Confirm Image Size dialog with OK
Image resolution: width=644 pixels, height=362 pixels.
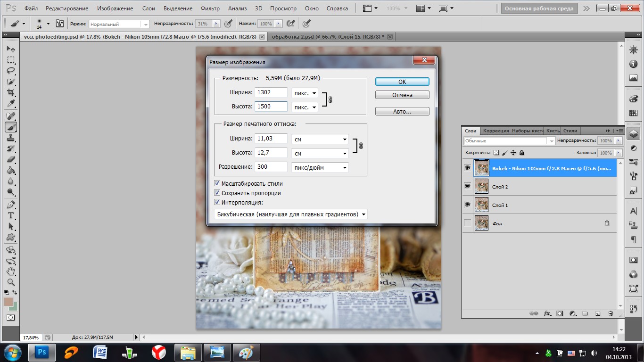tap(402, 82)
